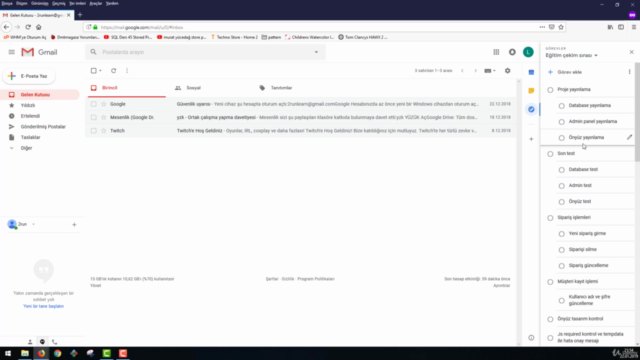The height and width of the screenshot is (360, 640).
Task: Click Tasks panel vertical scrollbar
Action: point(637,112)
